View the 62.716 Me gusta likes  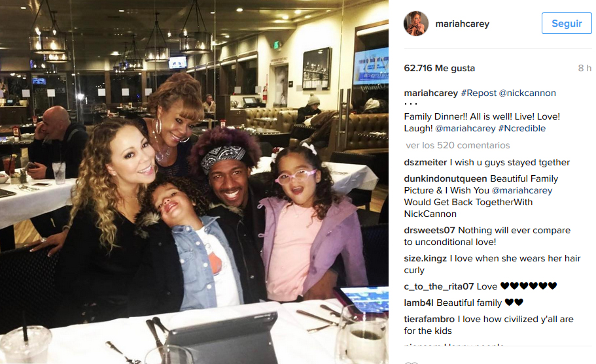coord(440,69)
